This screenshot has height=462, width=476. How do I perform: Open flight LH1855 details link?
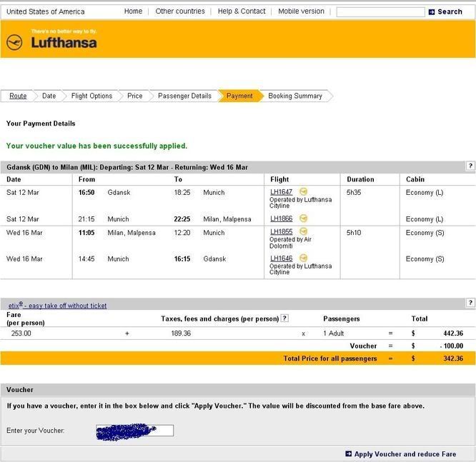pos(281,232)
